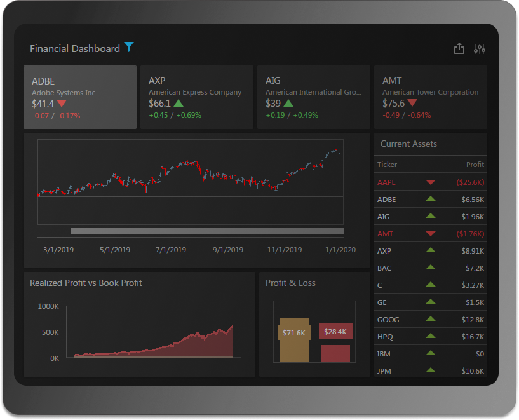Open the settings sliders icon top right
Screen dimensions: 519x420
pos(480,48)
